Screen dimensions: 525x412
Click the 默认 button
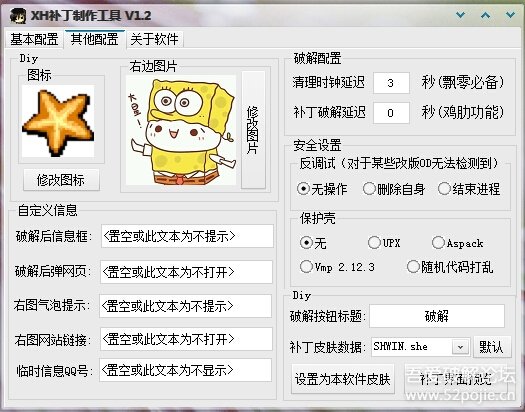[x=492, y=347]
